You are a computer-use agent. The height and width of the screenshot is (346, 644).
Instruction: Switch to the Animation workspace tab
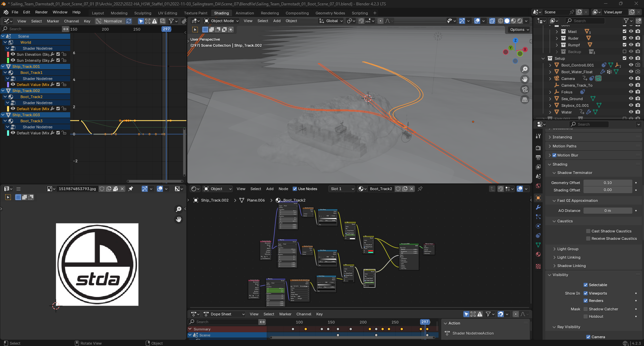point(245,13)
